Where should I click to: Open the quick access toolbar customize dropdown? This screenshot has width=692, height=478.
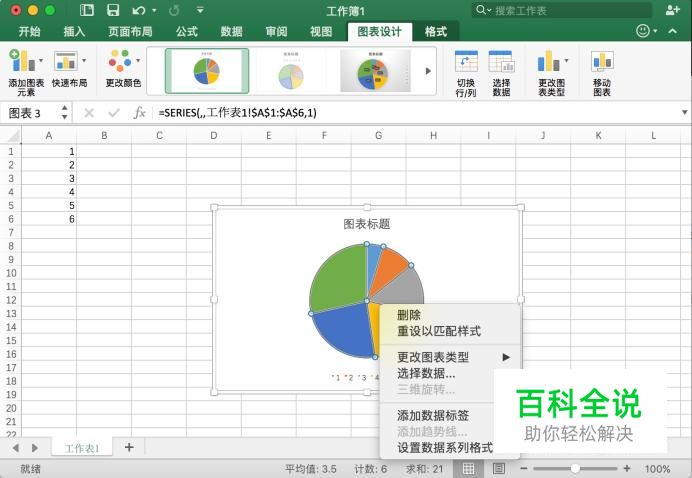tap(200, 10)
